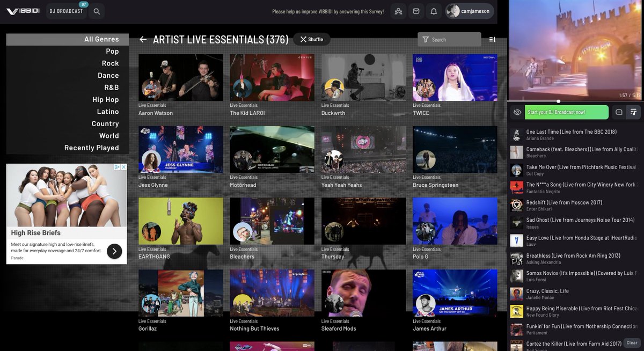Select All Genres

tap(68, 39)
